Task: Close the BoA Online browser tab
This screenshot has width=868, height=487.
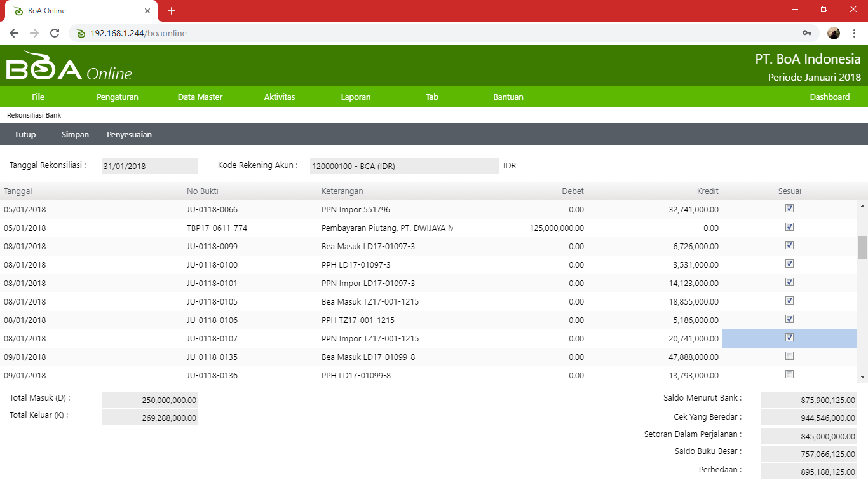Action: 147,11
